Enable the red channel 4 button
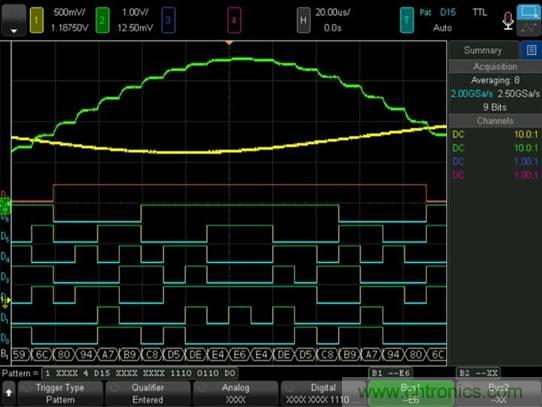 pos(234,20)
